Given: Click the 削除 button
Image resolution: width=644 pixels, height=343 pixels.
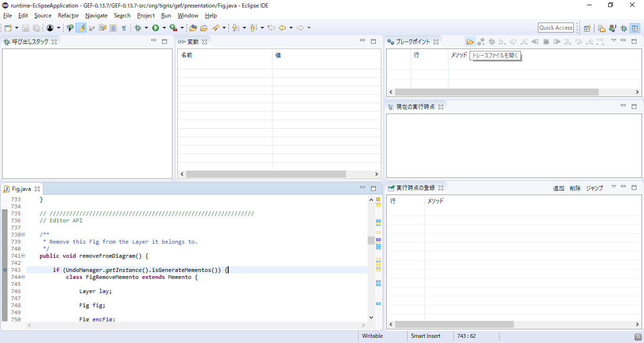Looking at the screenshot, I should (x=575, y=188).
